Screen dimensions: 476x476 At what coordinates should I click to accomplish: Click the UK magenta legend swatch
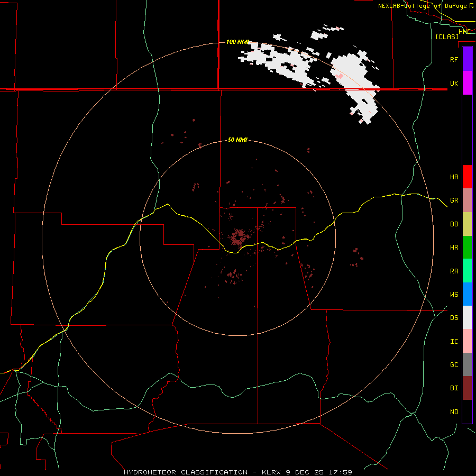click(467, 83)
